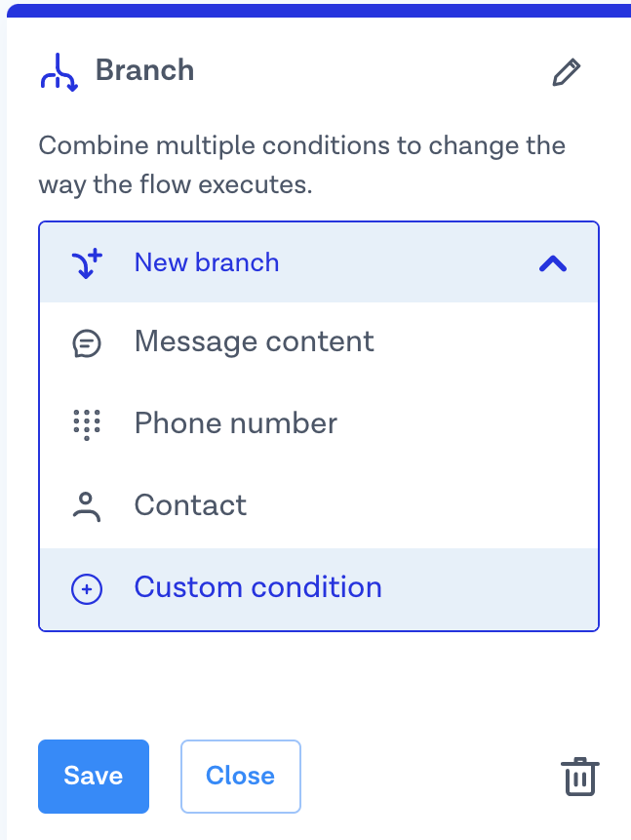Pick the Contact option
The height and width of the screenshot is (840, 631).
[x=190, y=505]
